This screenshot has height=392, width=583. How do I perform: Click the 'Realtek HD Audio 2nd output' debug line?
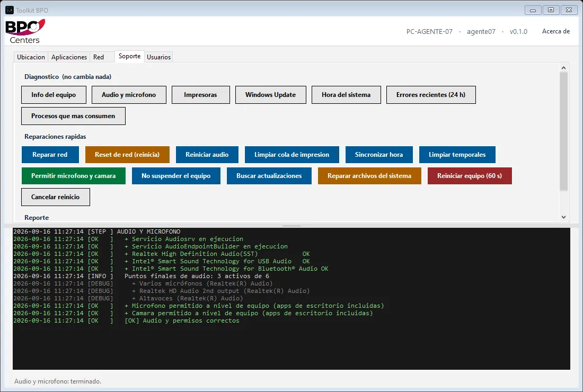[161, 291]
